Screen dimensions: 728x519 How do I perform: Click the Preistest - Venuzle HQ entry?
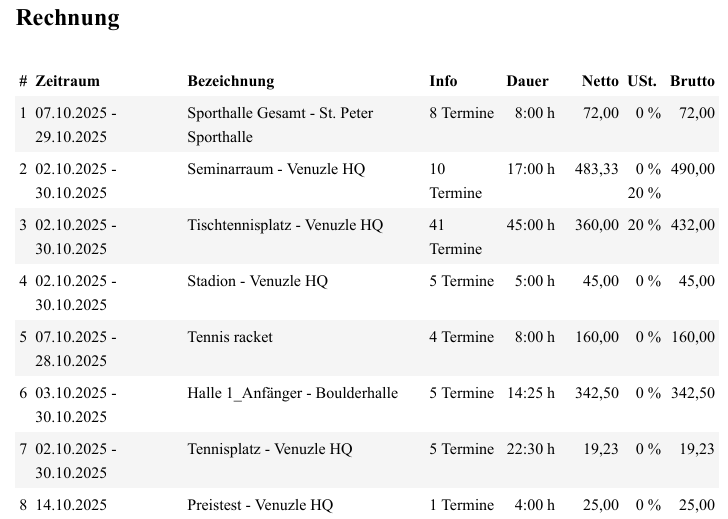(x=260, y=505)
